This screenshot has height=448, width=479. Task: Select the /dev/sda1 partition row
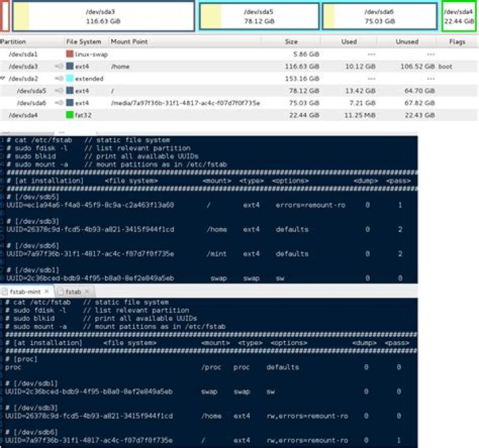tap(238, 55)
